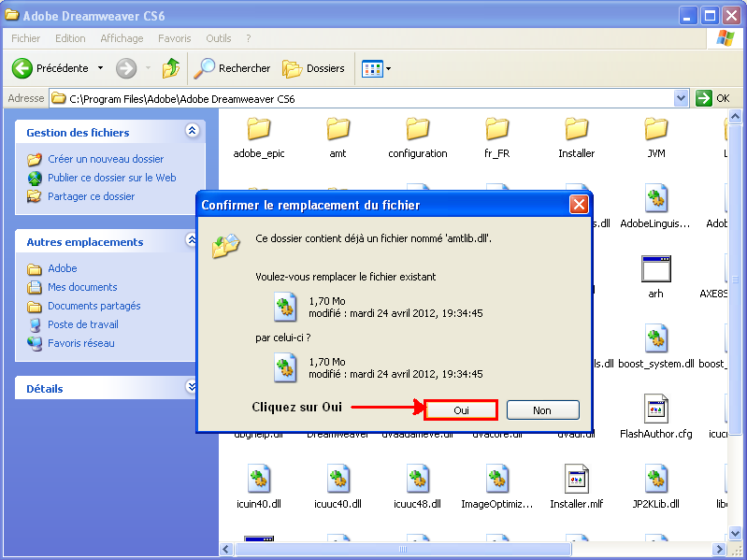Click the horizontal scrollbar right arrow
Screen dimensions: 747x560
pos(719,549)
